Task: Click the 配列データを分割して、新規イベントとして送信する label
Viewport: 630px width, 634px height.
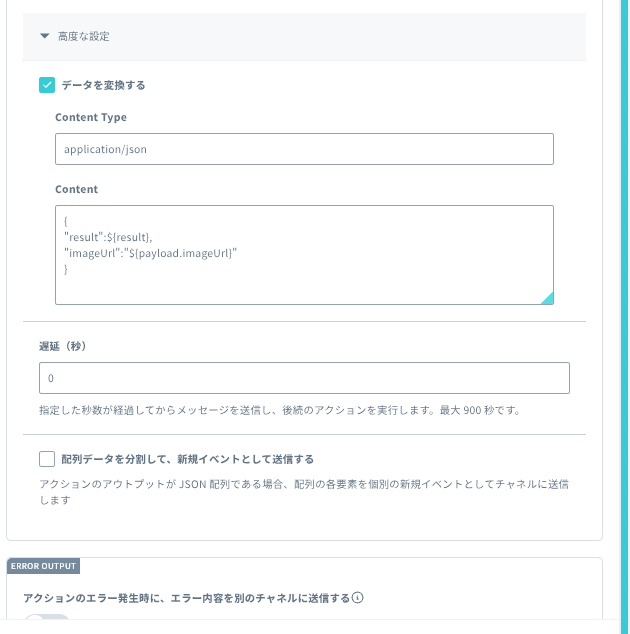Action: (x=188, y=459)
